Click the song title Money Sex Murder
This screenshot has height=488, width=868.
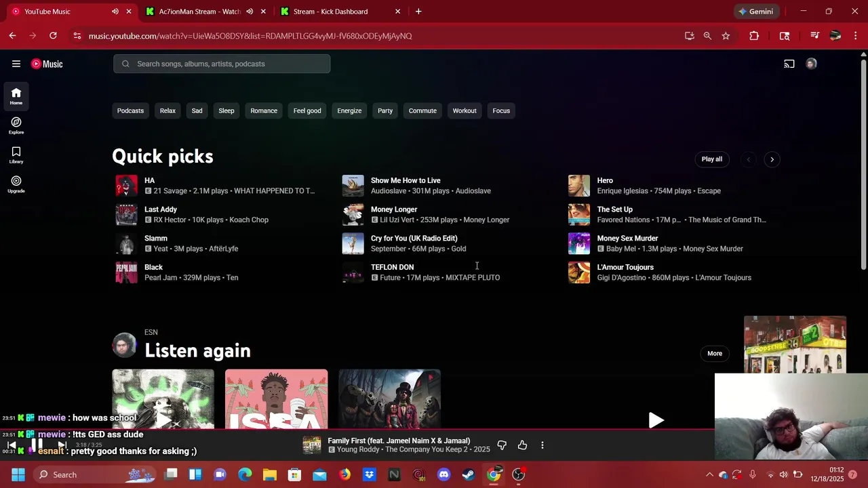tap(627, 239)
